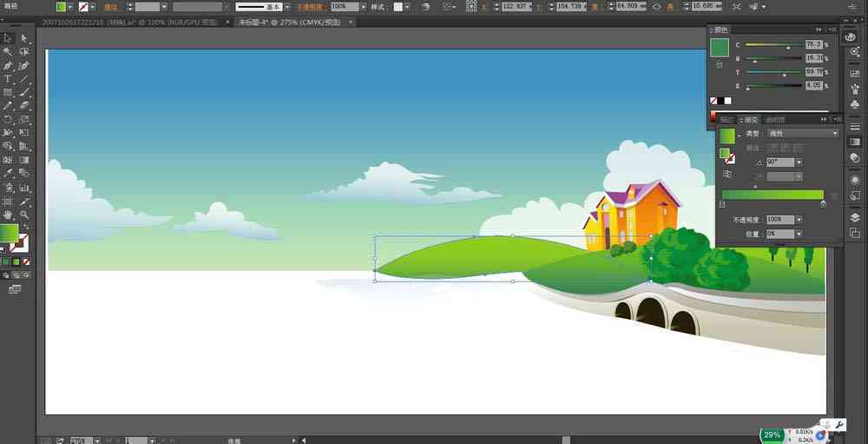Open brush definition dropdown in control bar
Viewport: 868px width, 444px height.
pyautogui.click(x=286, y=7)
